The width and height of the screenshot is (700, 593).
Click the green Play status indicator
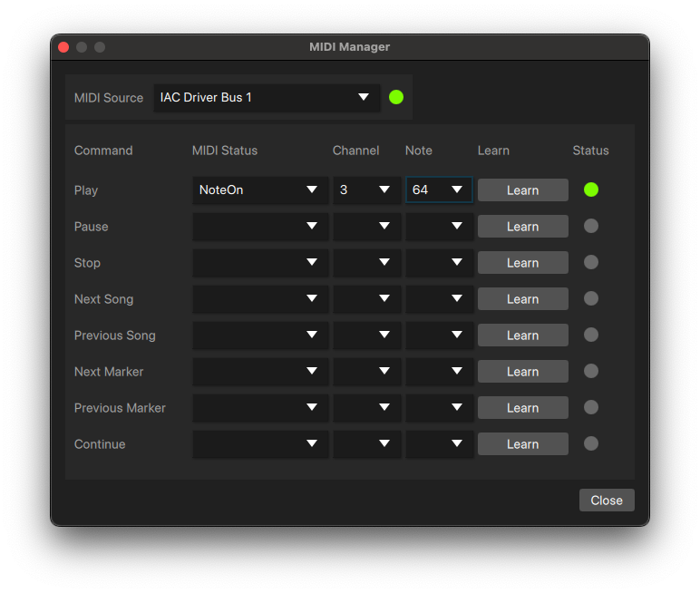coord(591,190)
